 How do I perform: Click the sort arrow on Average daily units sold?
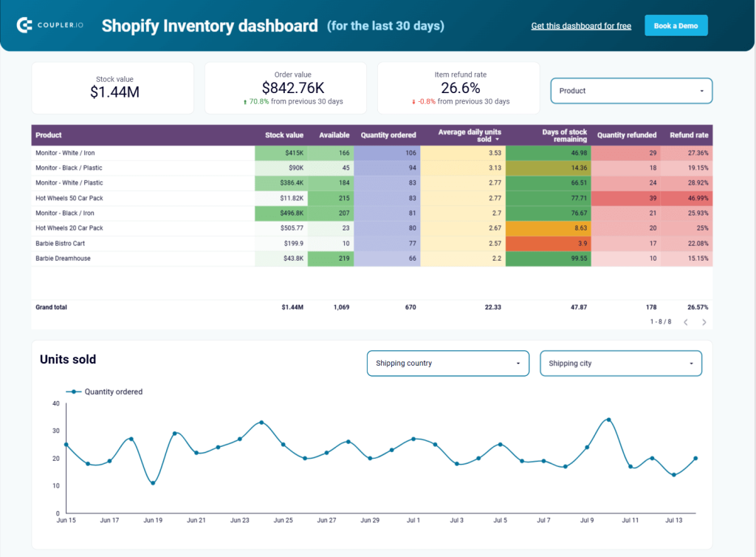point(497,140)
